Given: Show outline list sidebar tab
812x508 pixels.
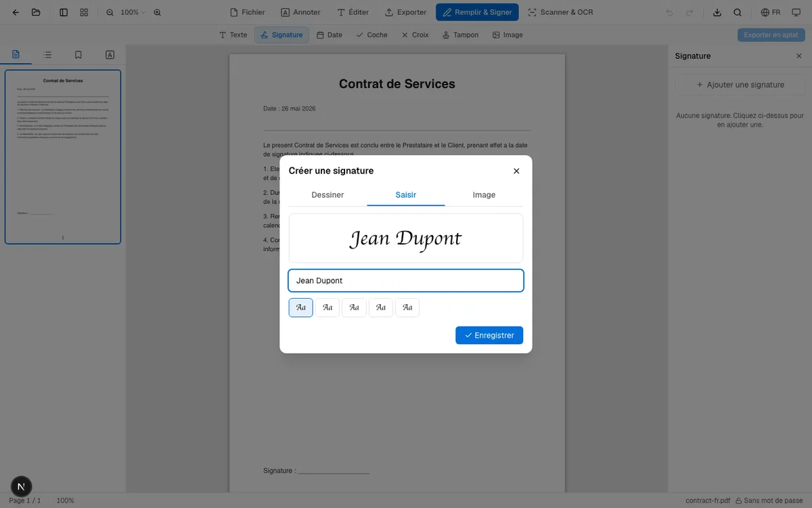Looking at the screenshot, I should pos(47,55).
